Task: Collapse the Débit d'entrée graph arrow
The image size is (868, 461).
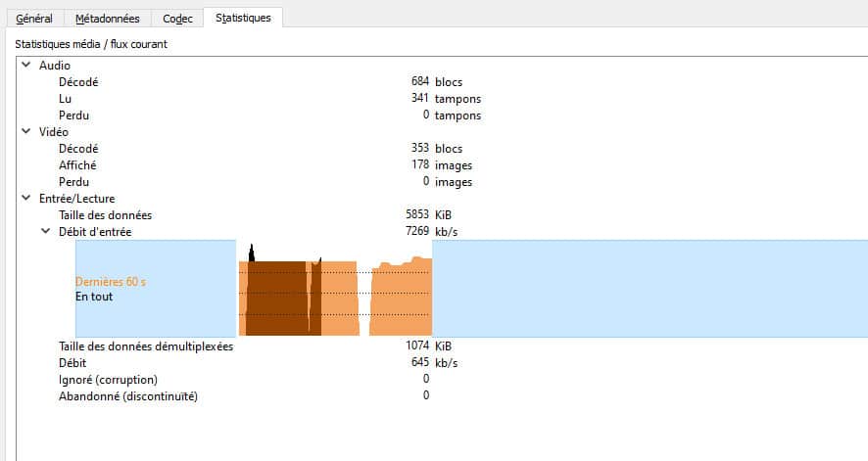Action: click(x=45, y=232)
